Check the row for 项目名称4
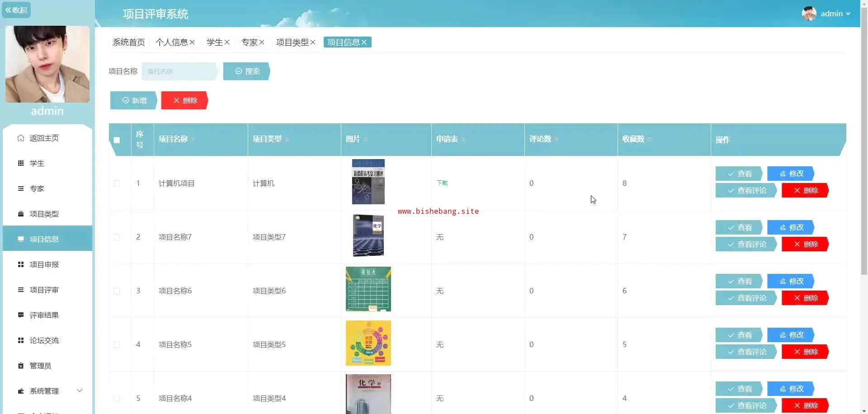868x414 pixels. click(x=117, y=399)
